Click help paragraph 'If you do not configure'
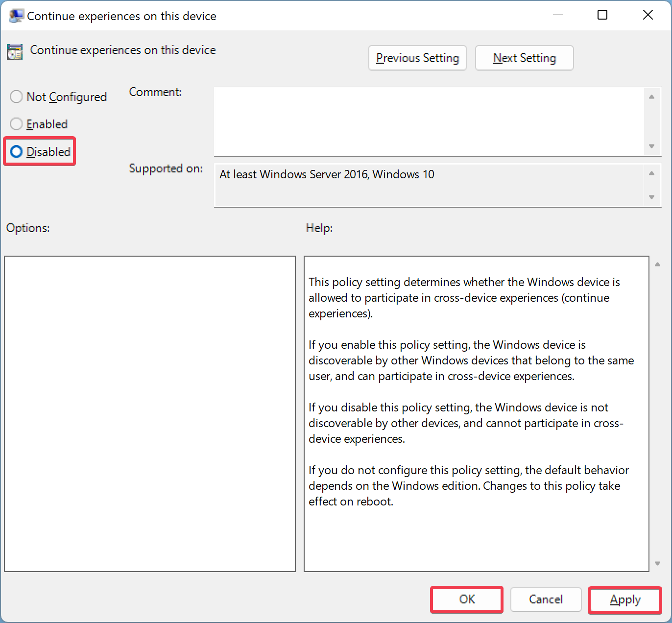The image size is (672, 623). (x=469, y=486)
